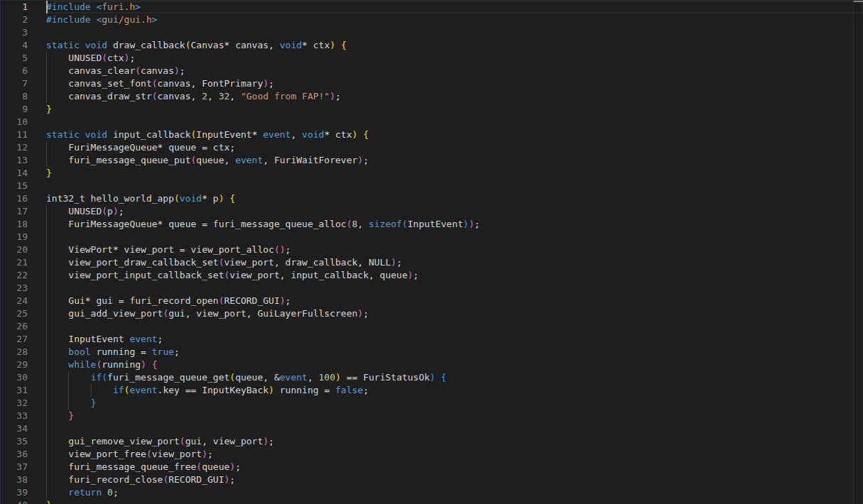863x504 pixels.
Task: Click the true literal
Action: tap(163, 352)
